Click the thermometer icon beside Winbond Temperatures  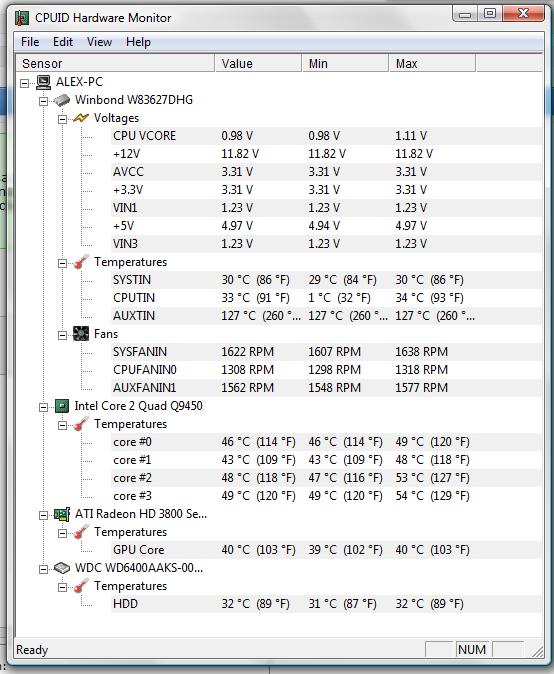point(81,262)
